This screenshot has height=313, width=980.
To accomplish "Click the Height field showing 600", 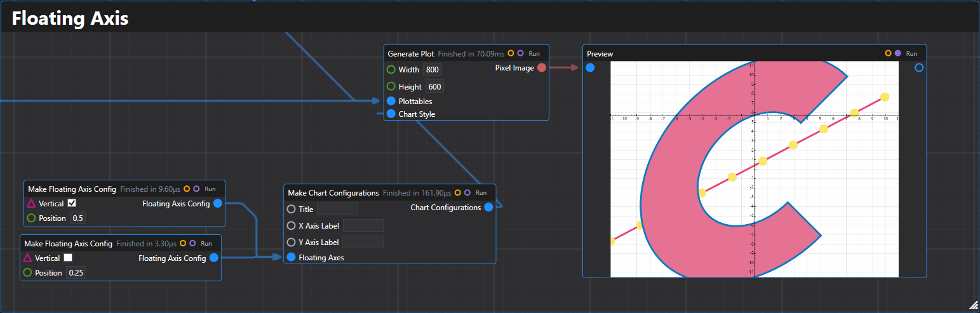I will pos(434,87).
